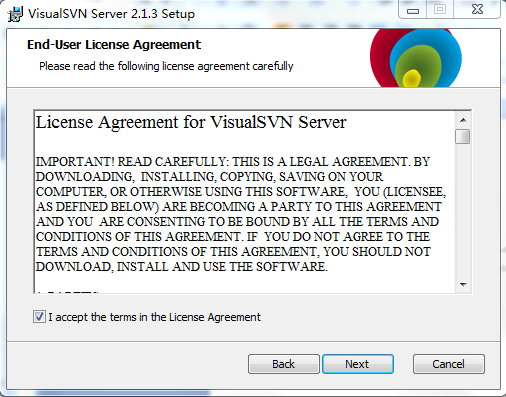This screenshot has width=506, height=397.
Task: Click the disabled maximize button
Action: click(x=440, y=10)
